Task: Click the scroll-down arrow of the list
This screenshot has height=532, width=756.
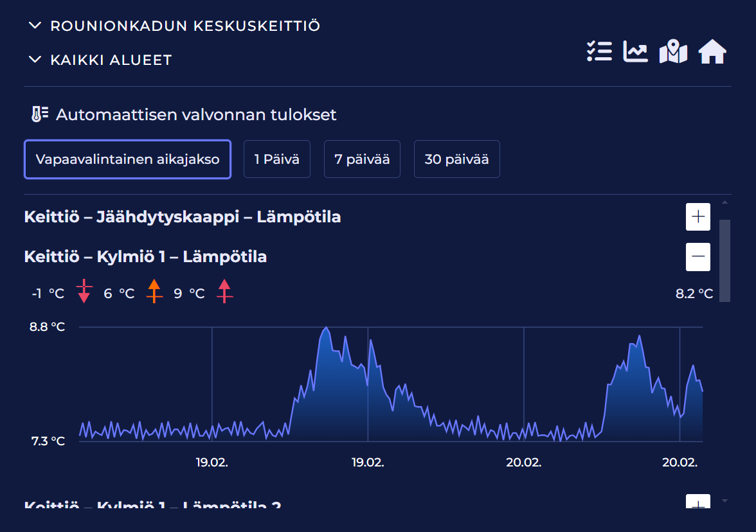Action: click(x=725, y=501)
